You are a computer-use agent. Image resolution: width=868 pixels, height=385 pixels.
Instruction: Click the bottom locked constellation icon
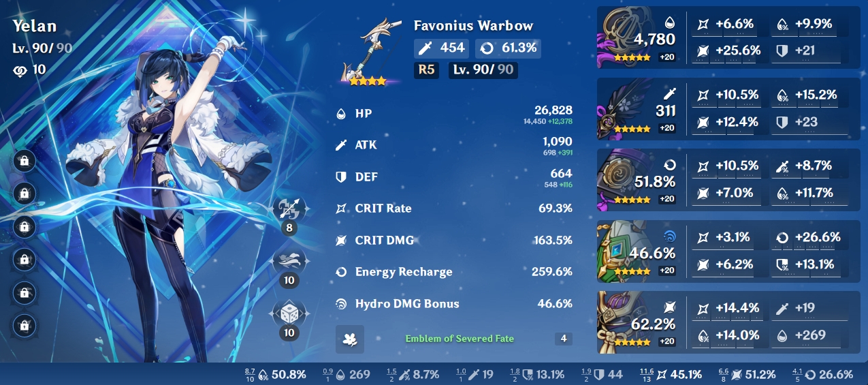[x=25, y=326]
